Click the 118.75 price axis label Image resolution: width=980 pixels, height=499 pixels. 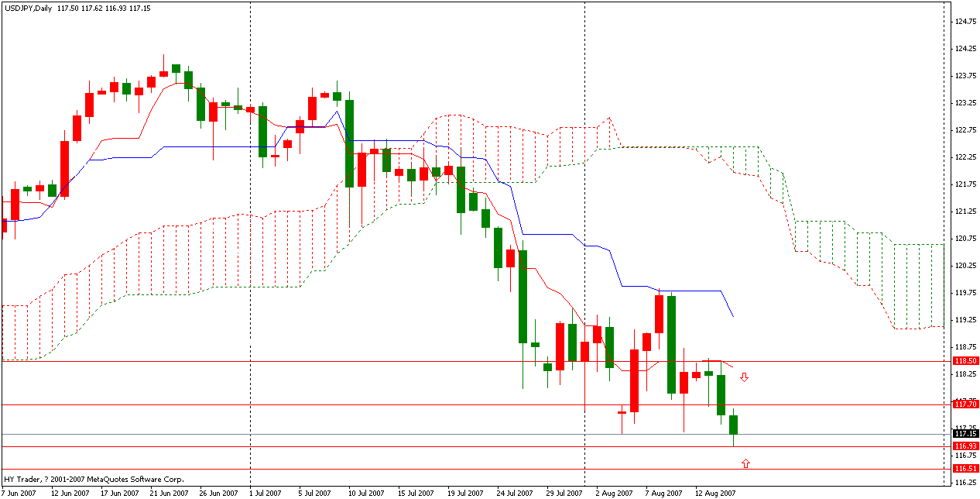tap(965, 347)
